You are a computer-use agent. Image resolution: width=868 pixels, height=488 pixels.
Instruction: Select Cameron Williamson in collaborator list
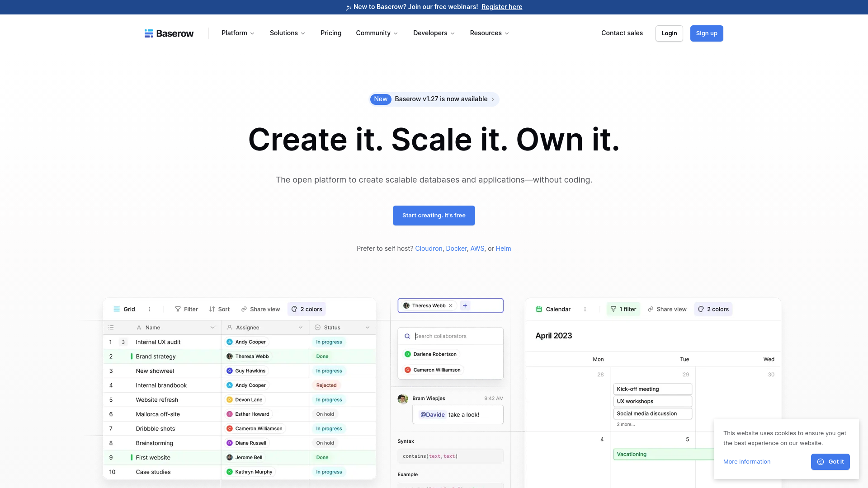pos(433,370)
